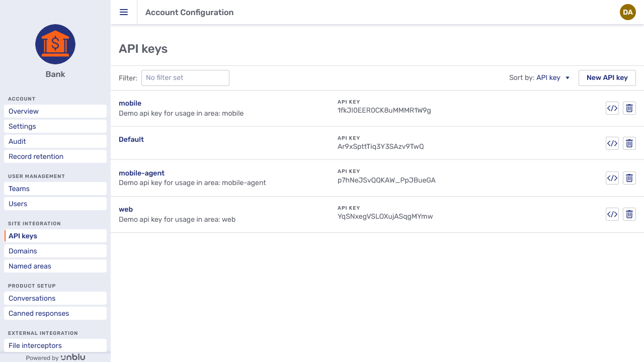Click the filter input field
Screen dimensions: 644x362
(185, 77)
